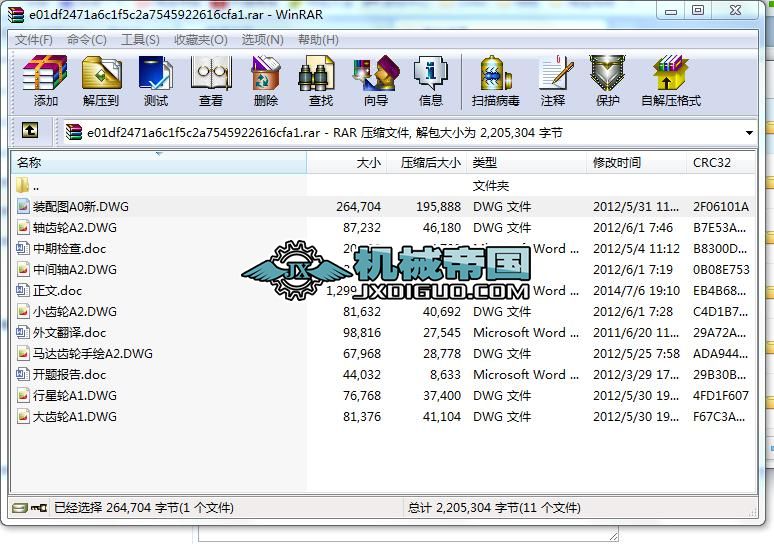The image size is (774, 544).
Task: Click date 2012/5/25 7:58
Action: coord(636,353)
